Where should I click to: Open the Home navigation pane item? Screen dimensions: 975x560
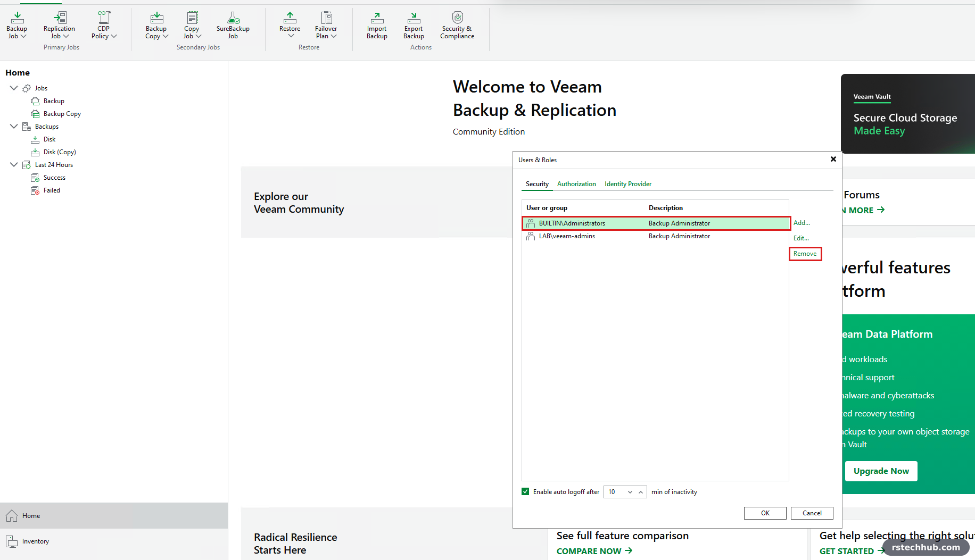pos(114,516)
